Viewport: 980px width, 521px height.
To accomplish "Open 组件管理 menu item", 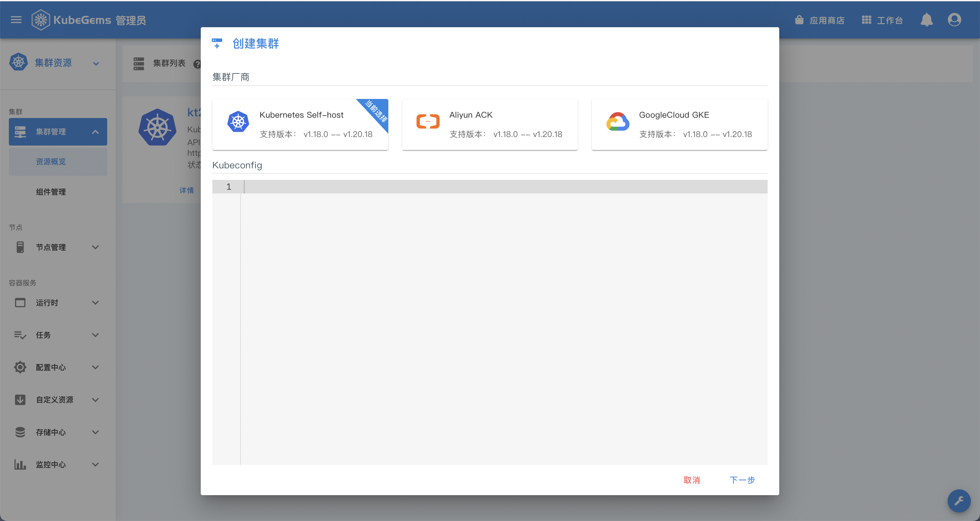I will pyautogui.click(x=58, y=192).
